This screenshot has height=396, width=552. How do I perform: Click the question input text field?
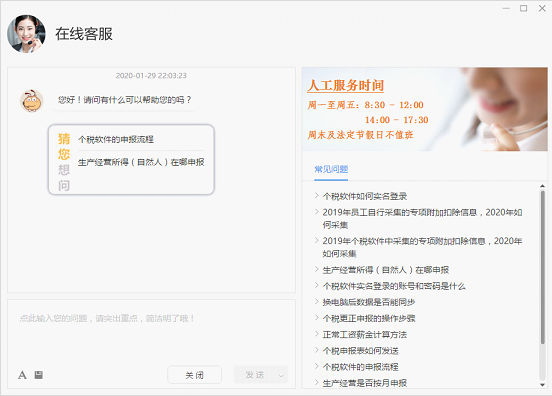tap(151, 331)
